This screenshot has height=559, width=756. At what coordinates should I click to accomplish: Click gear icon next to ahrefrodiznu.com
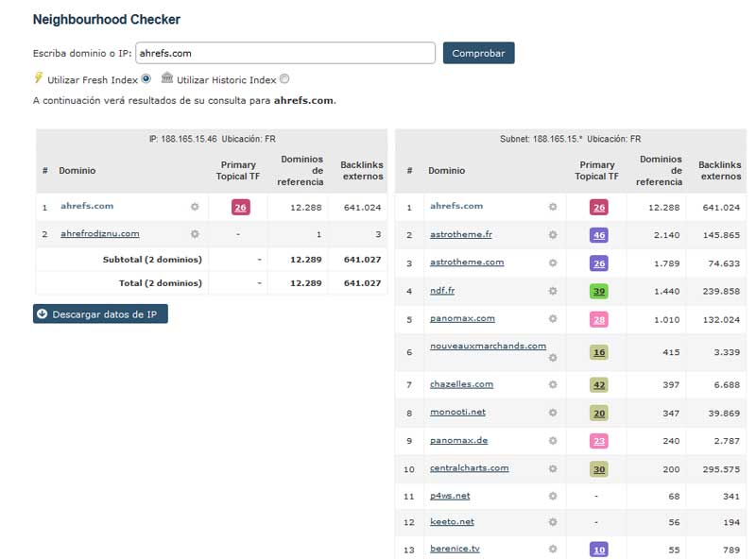tap(195, 234)
